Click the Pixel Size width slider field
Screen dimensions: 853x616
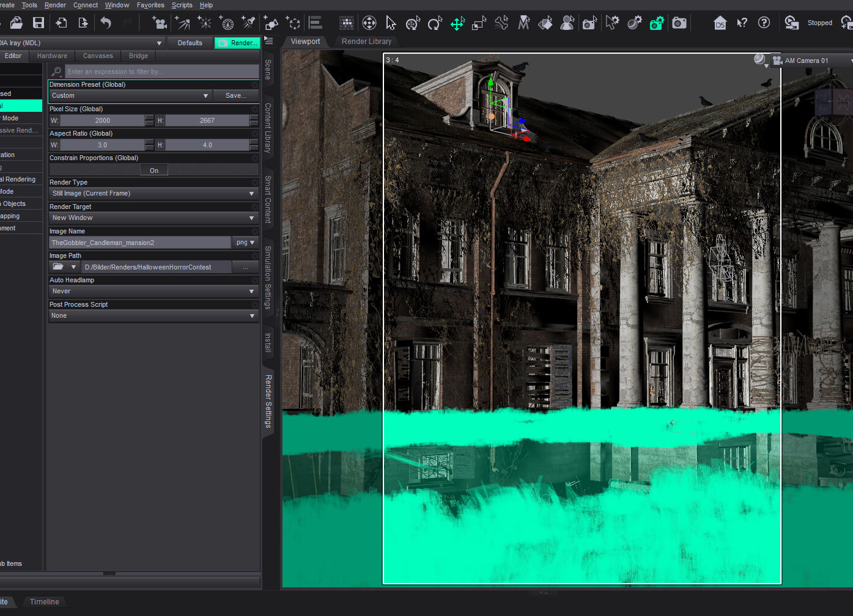pyautogui.click(x=103, y=120)
